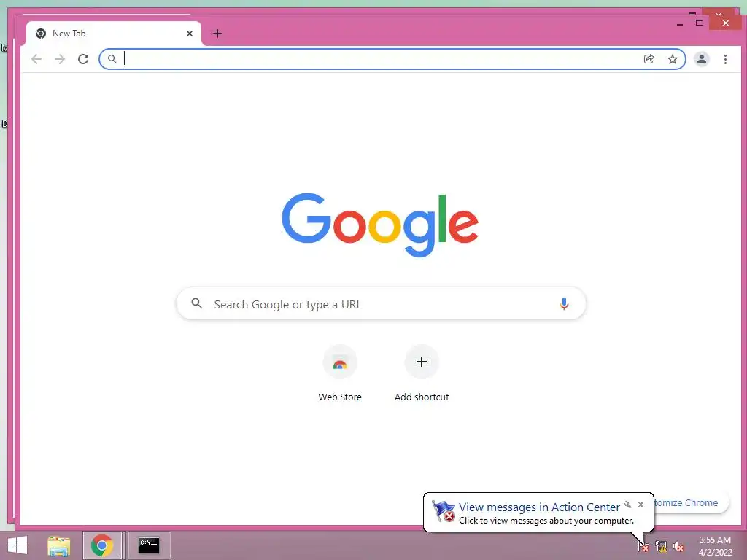Dismiss the Action Center notification balloon
The image size is (747, 560).
tap(640, 505)
